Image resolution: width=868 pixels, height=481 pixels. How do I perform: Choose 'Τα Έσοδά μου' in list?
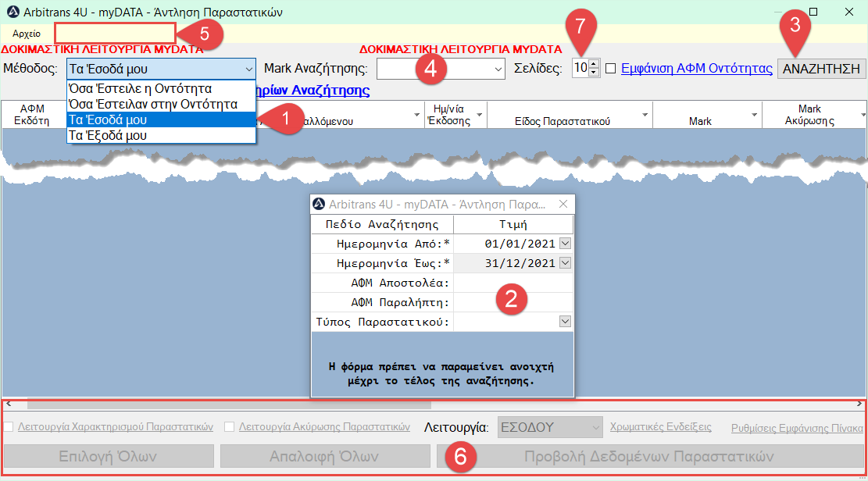pyautogui.click(x=161, y=119)
